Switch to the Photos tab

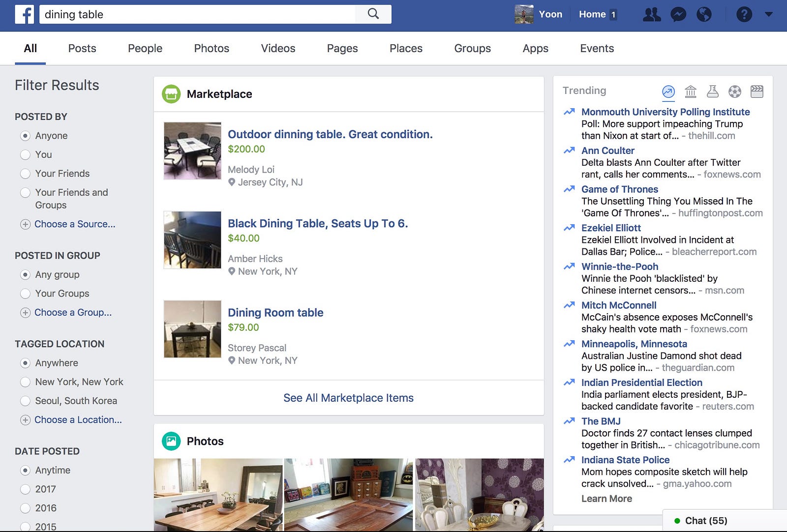pos(212,48)
